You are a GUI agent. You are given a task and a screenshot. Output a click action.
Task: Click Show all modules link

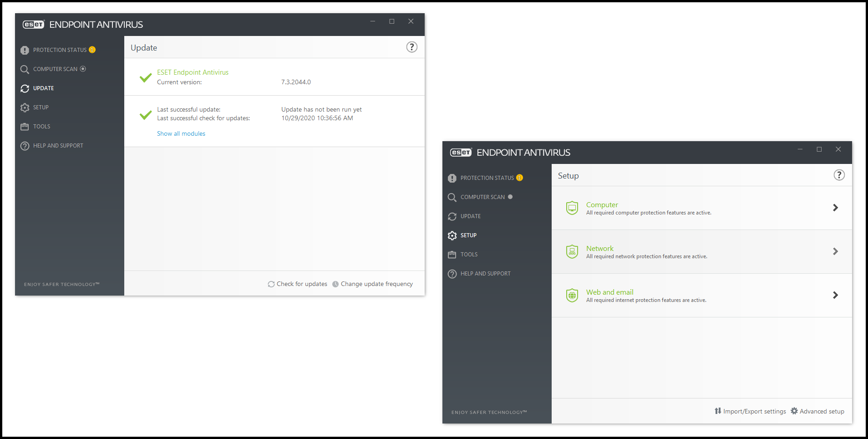(x=181, y=133)
